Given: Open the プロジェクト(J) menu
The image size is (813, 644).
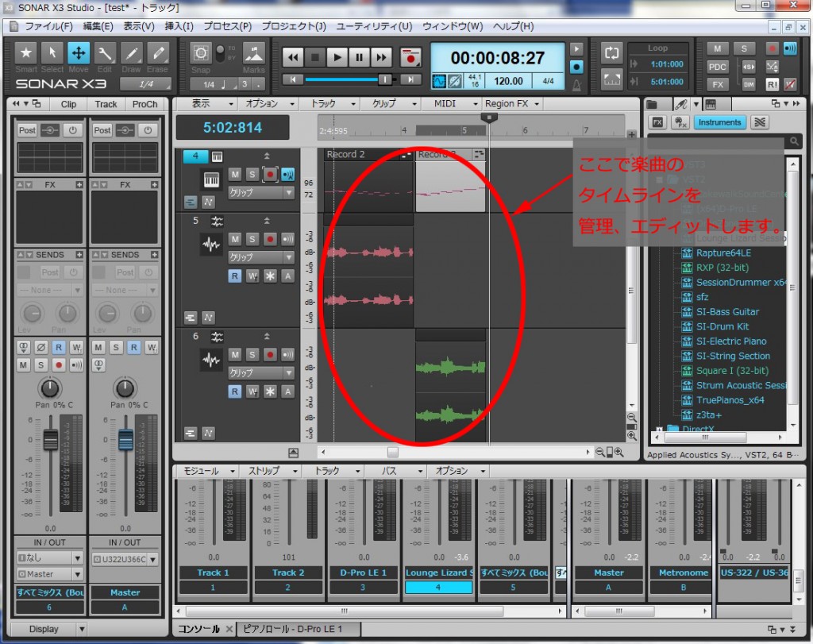Looking at the screenshot, I should [x=294, y=26].
